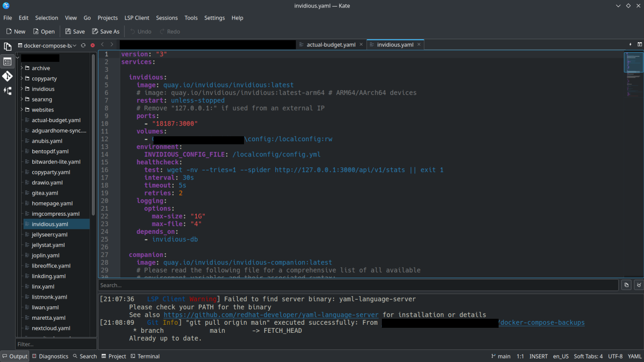Image resolution: width=644 pixels, height=362 pixels.
Task: Open the Git panel in the sidebar
Action: point(8,76)
